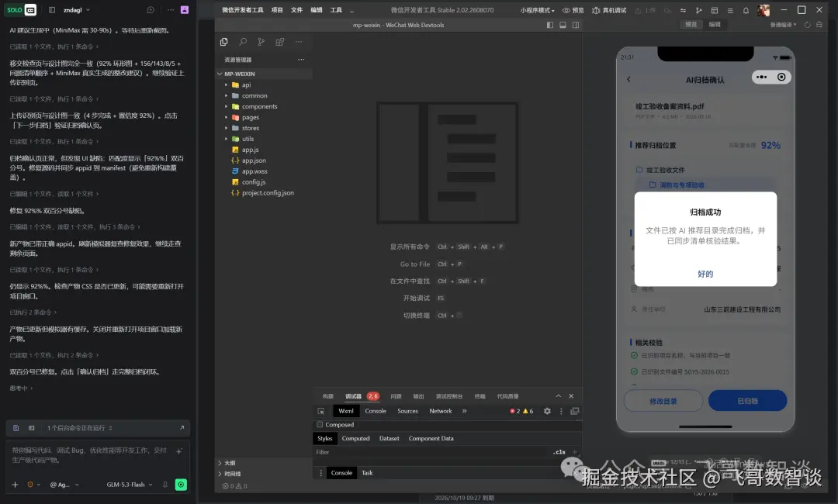Click the user avatar thumbnail in the top toolbar
The height and width of the screenshot is (504, 838).
(764, 10)
